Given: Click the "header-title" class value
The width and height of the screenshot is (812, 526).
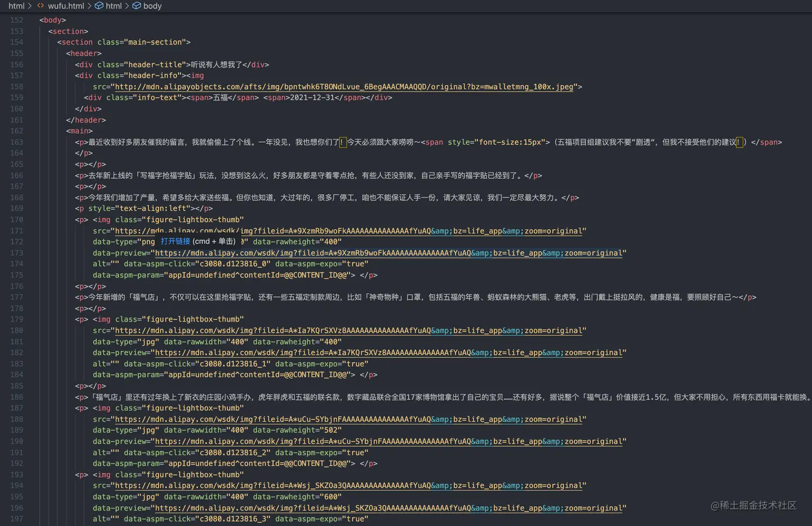Looking at the screenshot, I should (x=155, y=64).
